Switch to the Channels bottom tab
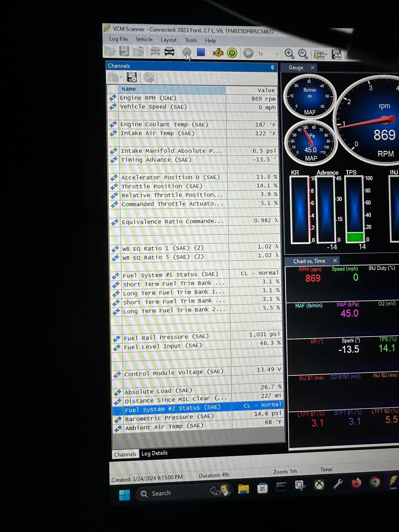 [x=125, y=454]
